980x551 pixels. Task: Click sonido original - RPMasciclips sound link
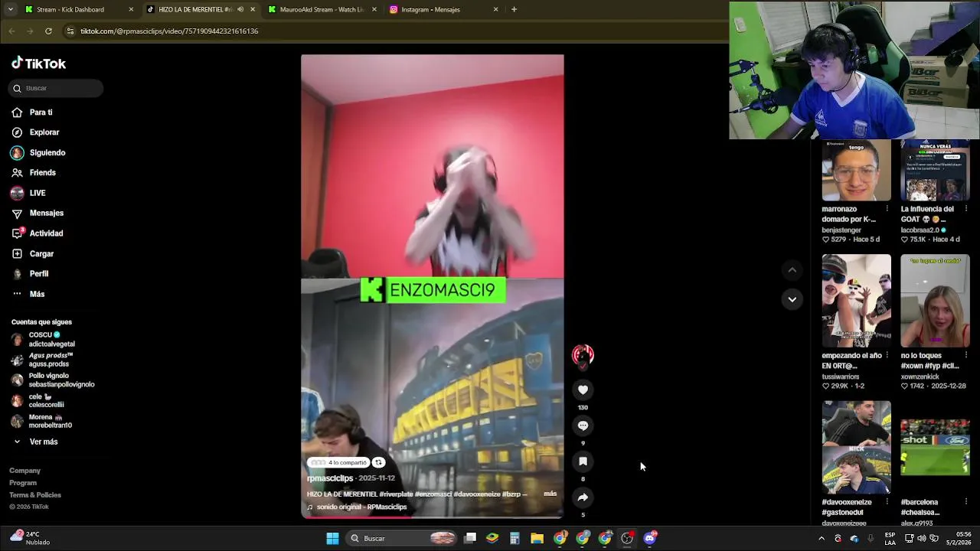pyautogui.click(x=357, y=507)
